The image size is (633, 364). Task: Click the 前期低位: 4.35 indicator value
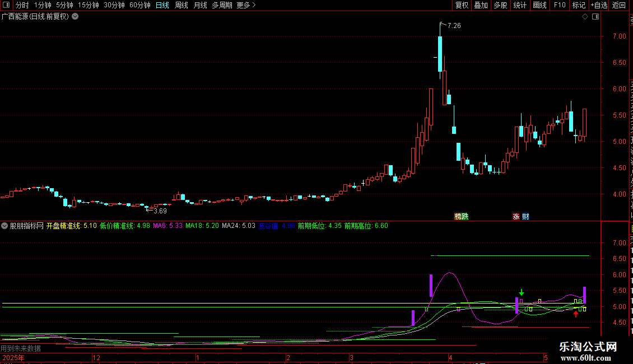(x=320, y=226)
